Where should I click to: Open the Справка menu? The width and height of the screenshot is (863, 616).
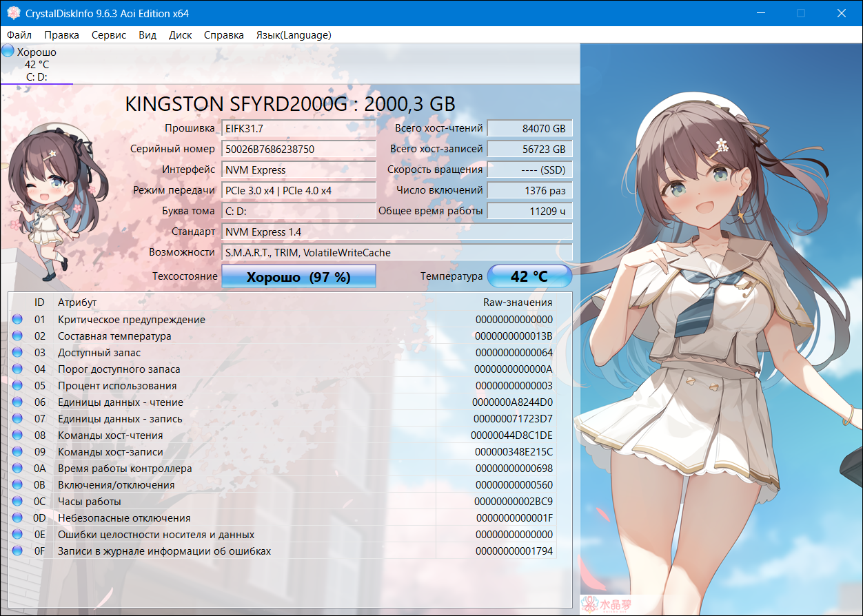pyautogui.click(x=224, y=34)
